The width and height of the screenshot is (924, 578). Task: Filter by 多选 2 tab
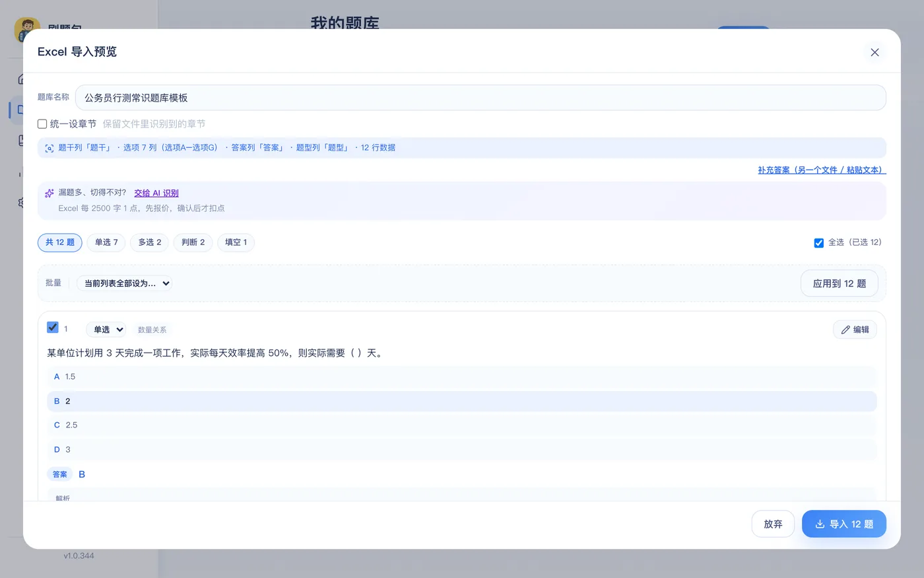[150, 242]
